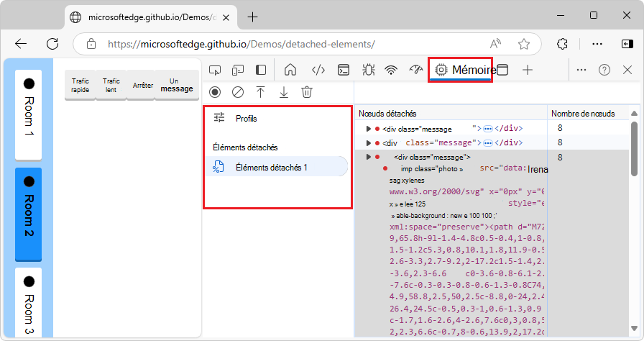Click scrollbar down arrow in nodes grid
This screenshot has height=341, width=644.
(x=634, y=328)
